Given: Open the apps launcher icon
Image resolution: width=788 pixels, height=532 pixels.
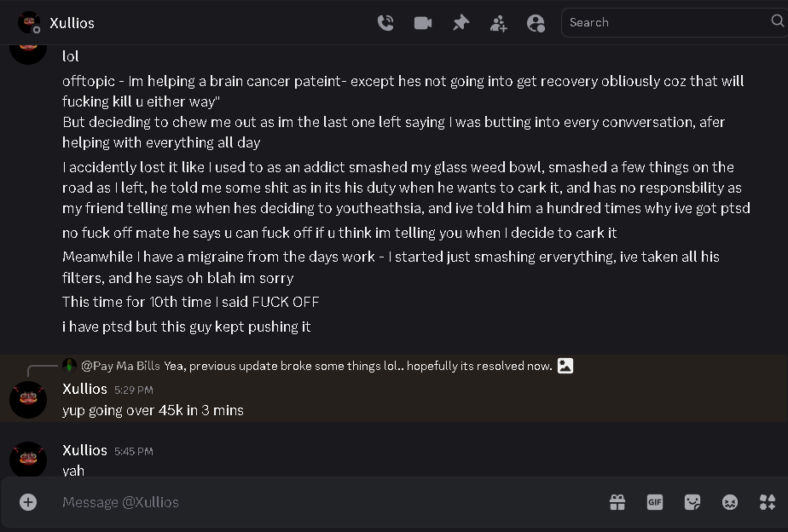Looking at the screenshot, I should click(768, 502).
